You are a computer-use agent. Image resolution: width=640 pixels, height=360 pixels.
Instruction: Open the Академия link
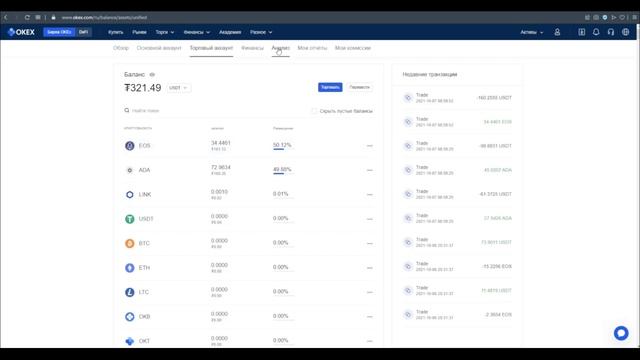point(230,32)
